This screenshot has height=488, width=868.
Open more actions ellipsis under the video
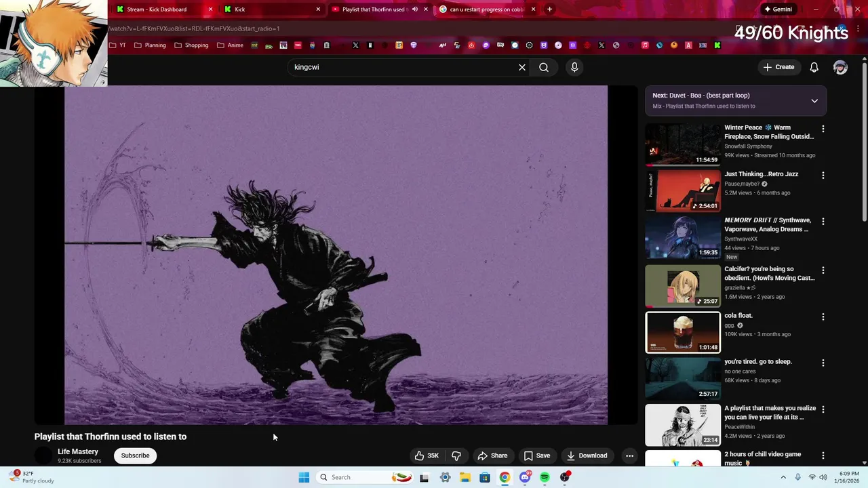(x=629, y=455)
